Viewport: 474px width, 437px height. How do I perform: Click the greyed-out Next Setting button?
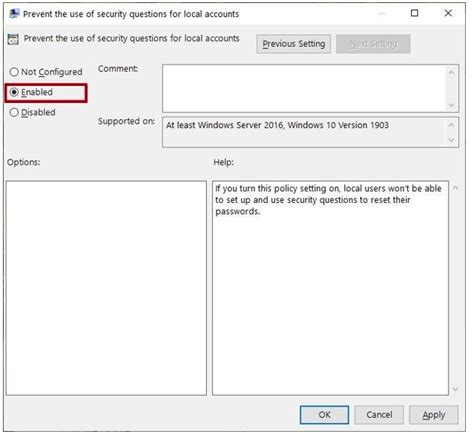click(x=373, y=44)
